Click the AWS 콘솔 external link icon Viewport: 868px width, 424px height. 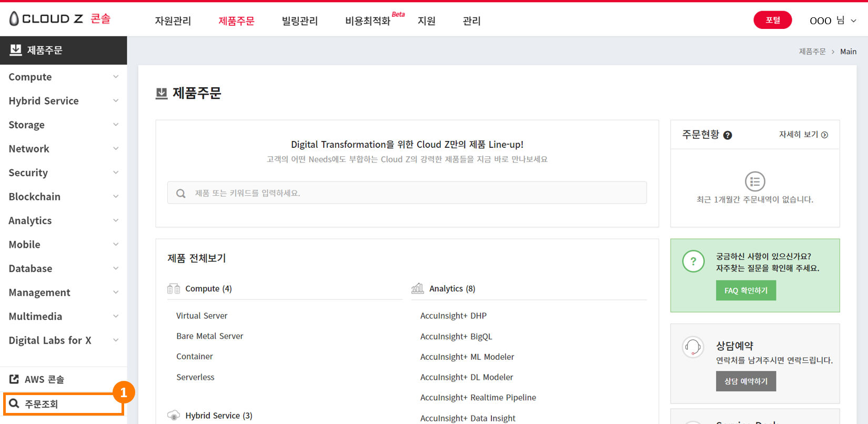coord(14,379)
